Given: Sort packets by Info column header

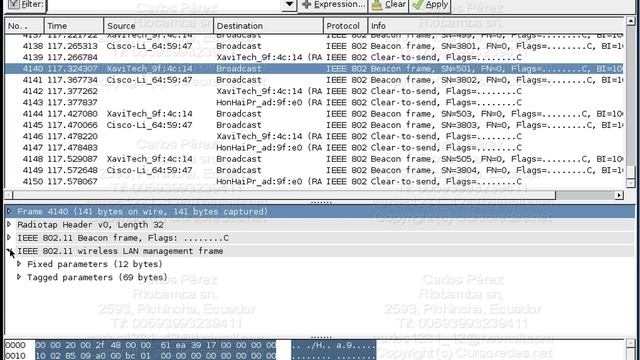Looking at the screenshot, I should (x=496, y=26).
